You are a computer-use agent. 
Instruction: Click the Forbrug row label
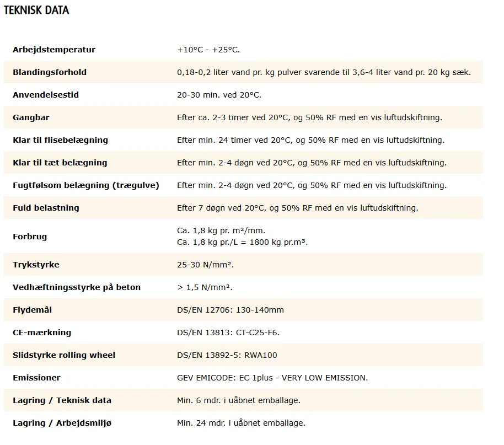(30, 237)
